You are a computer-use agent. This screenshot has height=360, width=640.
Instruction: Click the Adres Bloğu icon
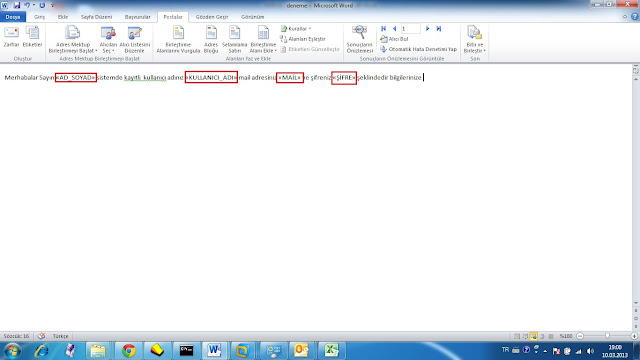211,39
